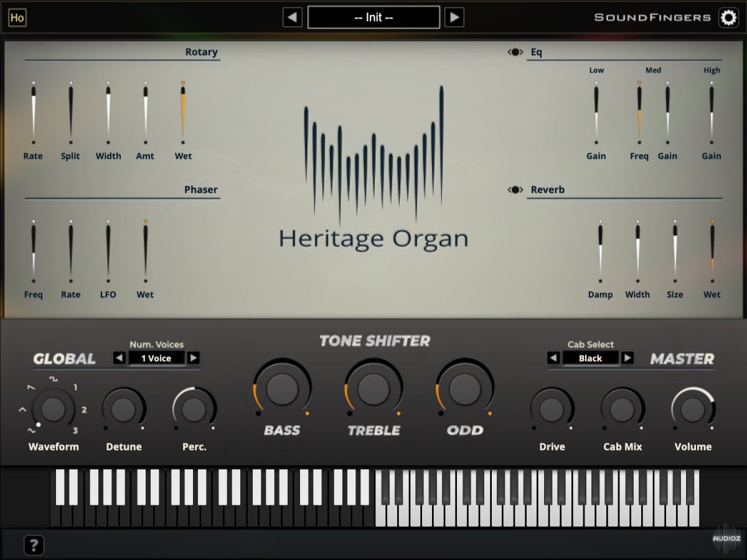The width and height of the screenshot is (747, 560).
Task: Increase Num. Voices with right arrow
Action: coord(194,358)
